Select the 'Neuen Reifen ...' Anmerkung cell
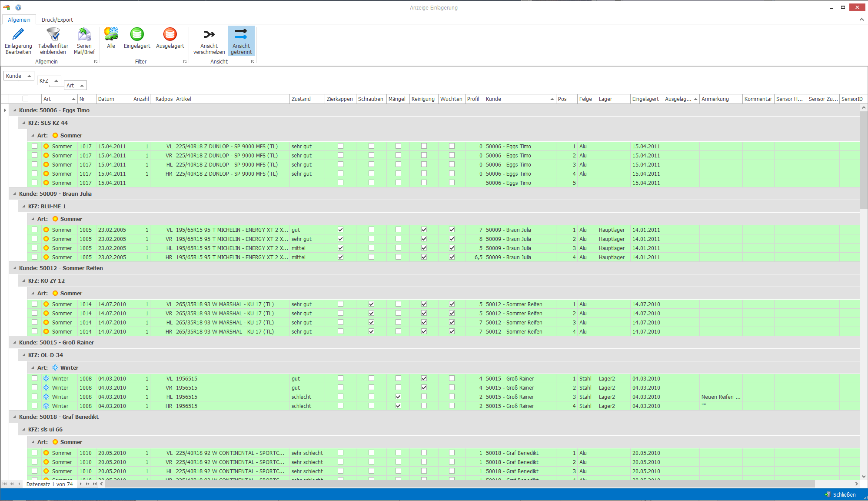The image size is (868, 501). [721, 397]
